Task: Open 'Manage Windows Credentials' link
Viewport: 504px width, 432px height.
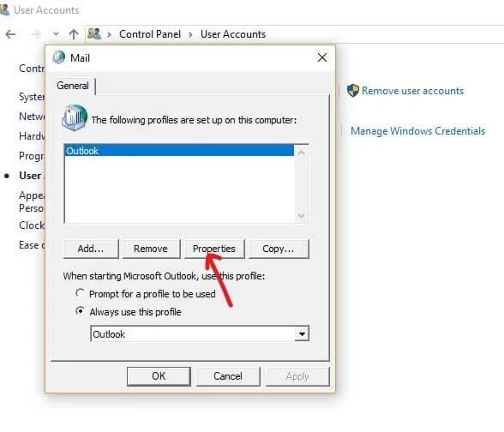Action: [x=418, y=131]
